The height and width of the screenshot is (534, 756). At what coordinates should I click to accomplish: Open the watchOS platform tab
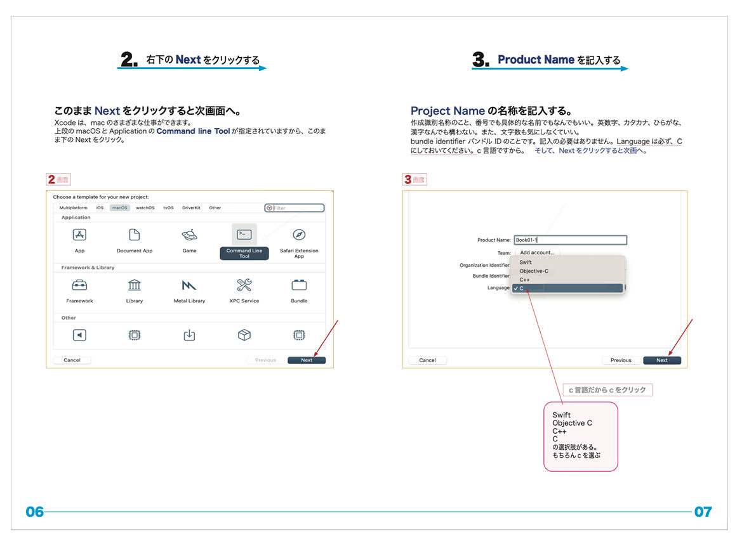[145, 208]
